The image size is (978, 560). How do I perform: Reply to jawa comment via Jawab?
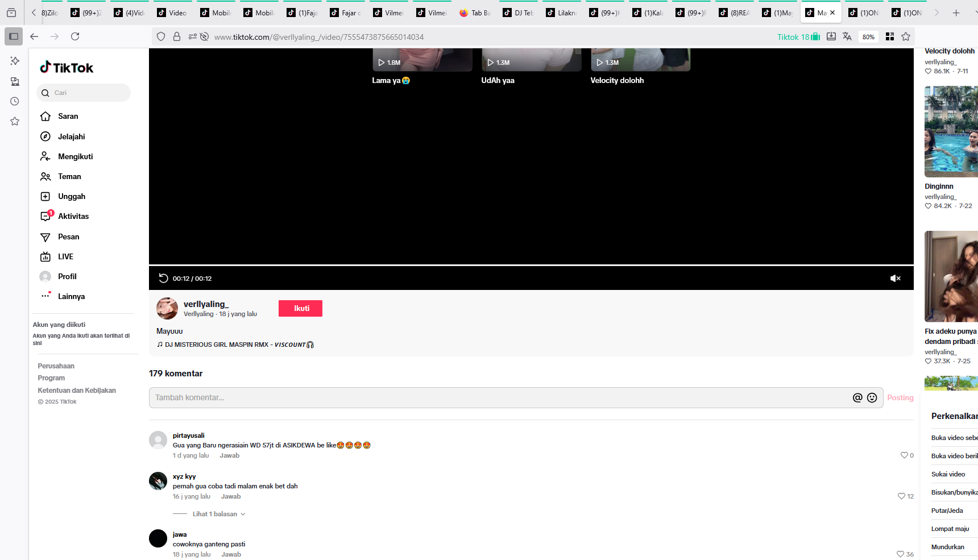[231, 554]
